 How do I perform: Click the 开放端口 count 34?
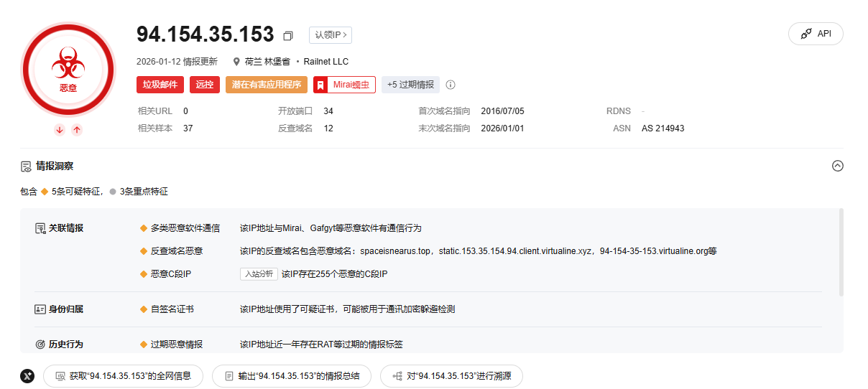tap(328, 111)
